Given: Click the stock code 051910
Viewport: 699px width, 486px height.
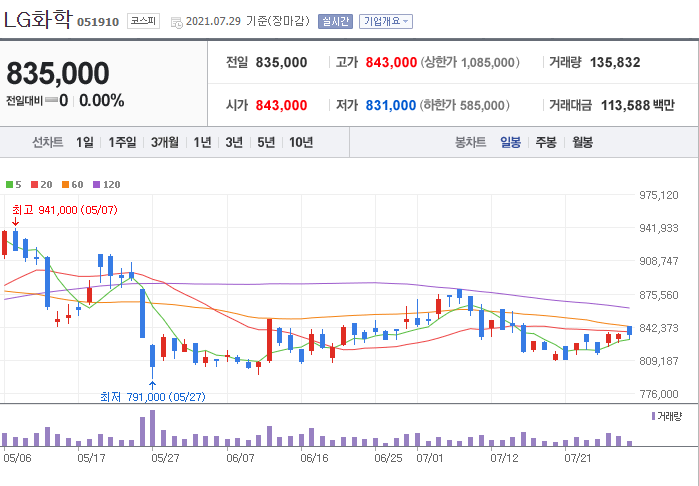Looking at the screenshot, I should [x=98, y=22].
